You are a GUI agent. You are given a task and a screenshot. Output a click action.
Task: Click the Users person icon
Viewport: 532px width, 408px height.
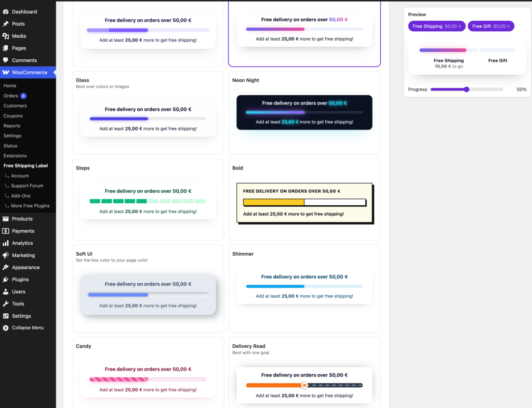click(6, 292)
